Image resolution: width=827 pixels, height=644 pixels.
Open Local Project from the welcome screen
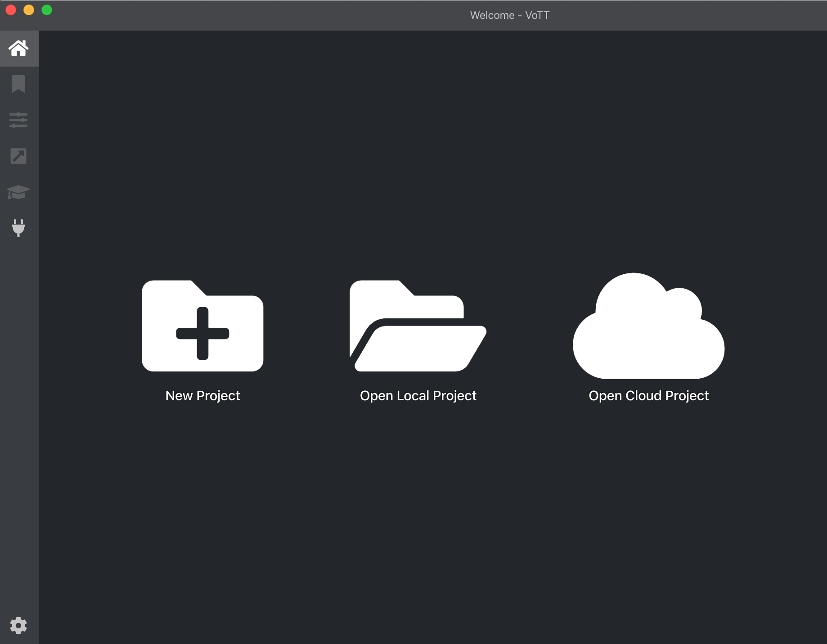(418, 342)
